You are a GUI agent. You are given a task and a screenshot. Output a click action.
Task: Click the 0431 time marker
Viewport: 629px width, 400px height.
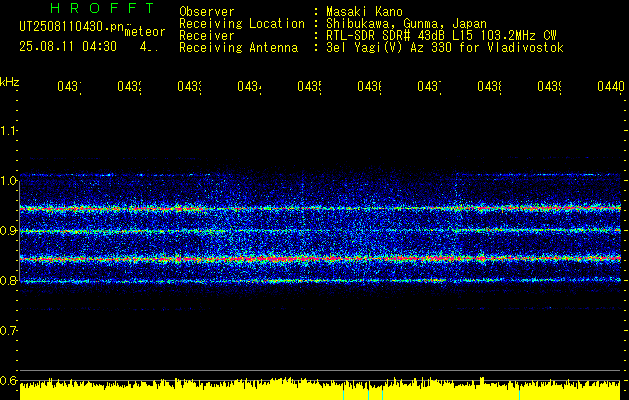tap(69, 86)
